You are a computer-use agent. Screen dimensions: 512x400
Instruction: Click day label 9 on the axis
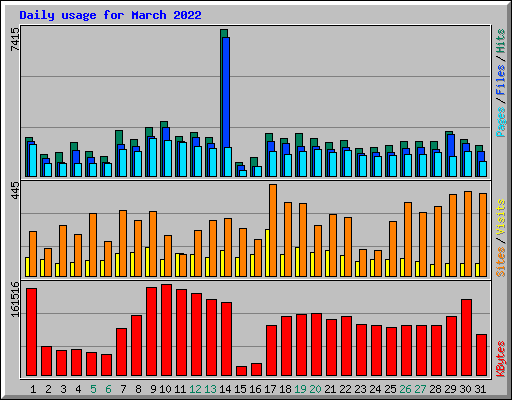[153, 389]
